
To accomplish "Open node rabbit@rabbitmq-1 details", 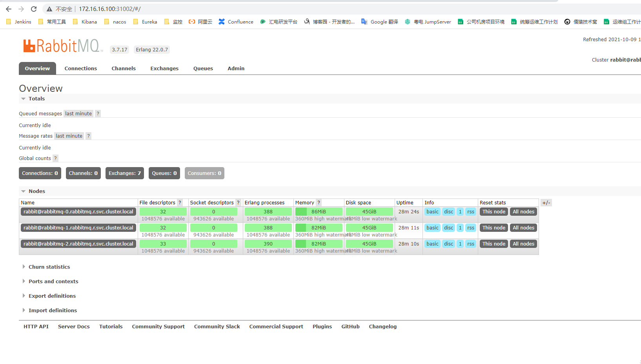I will [78, 228].
